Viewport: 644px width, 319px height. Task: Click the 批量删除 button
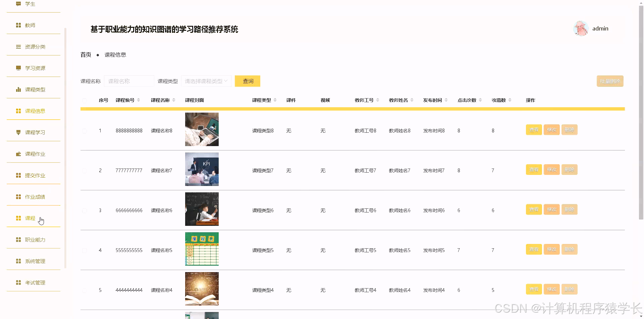(610, 81)
